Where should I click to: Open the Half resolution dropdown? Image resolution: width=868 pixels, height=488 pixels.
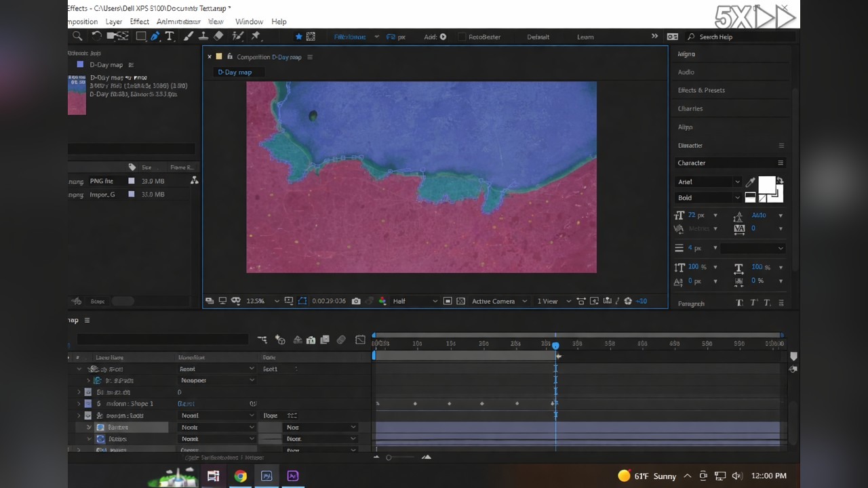click(x=415, y=301)
